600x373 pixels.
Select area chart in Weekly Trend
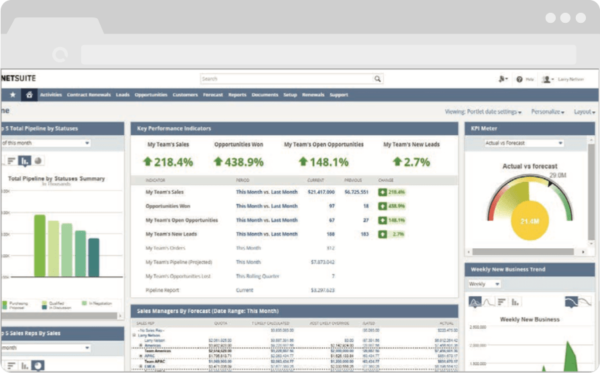click(x=475, y=302)
